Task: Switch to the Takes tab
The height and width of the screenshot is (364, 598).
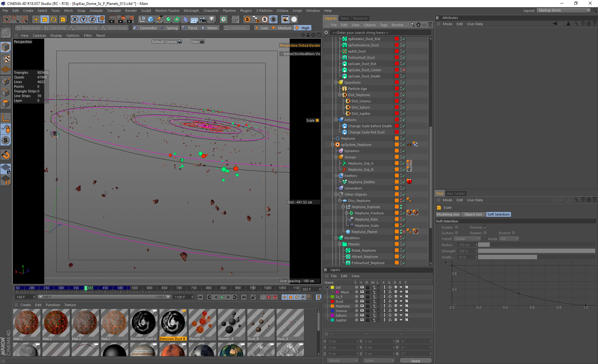Action: pyautogui.click(x=344, y=18)
